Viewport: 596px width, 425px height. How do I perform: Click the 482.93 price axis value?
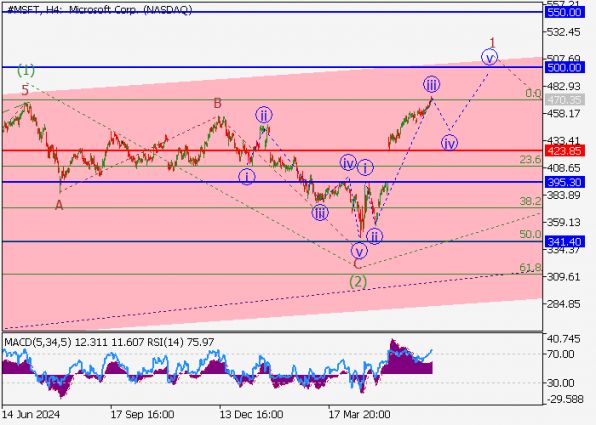click(x=563, y=86)
